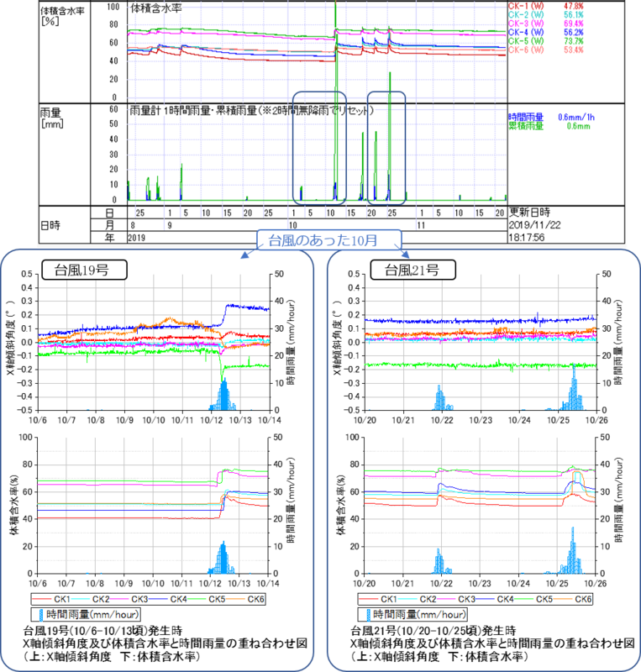Click the 体積含水率(%) axis title in the 台風19号 panel
The height and width of the screenshot is (672, 641).
click(15, 505)
